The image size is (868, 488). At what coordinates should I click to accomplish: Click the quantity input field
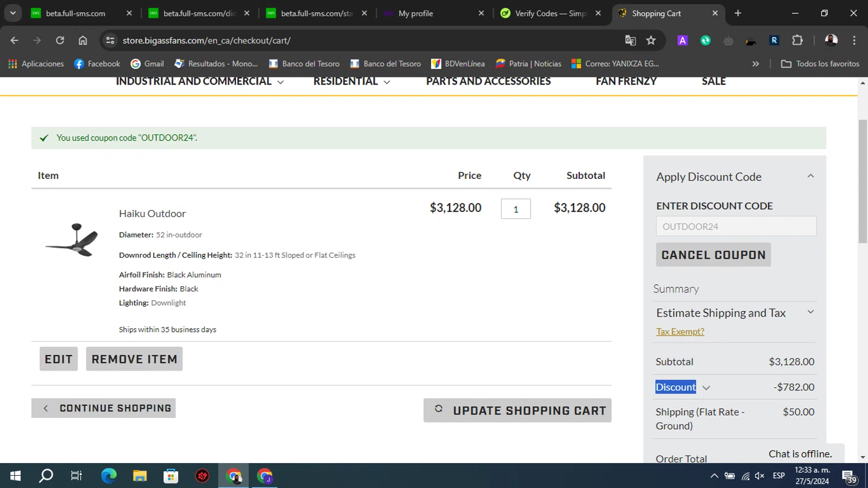[516, 209]
